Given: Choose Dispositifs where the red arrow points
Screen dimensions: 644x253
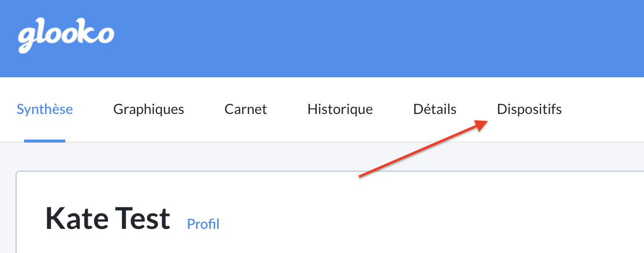Looking at the screenshot, I should [x=529, y=109].
